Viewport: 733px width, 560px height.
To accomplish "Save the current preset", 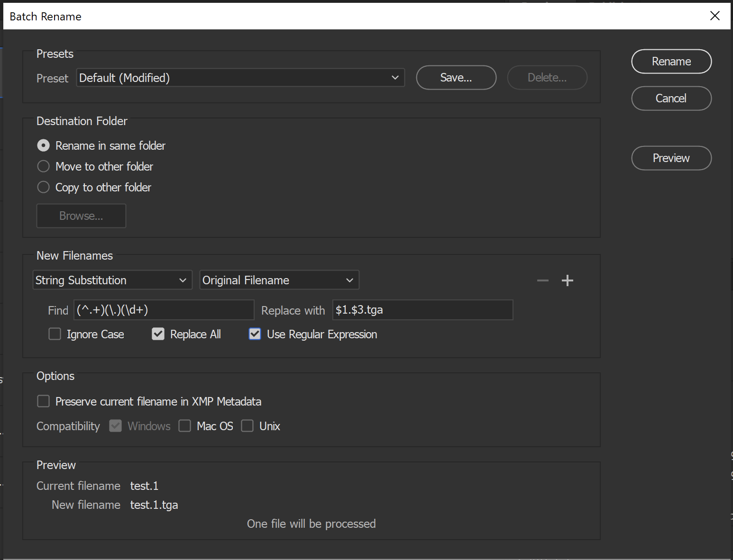I will pyautogui.click(x=456, y=77).
